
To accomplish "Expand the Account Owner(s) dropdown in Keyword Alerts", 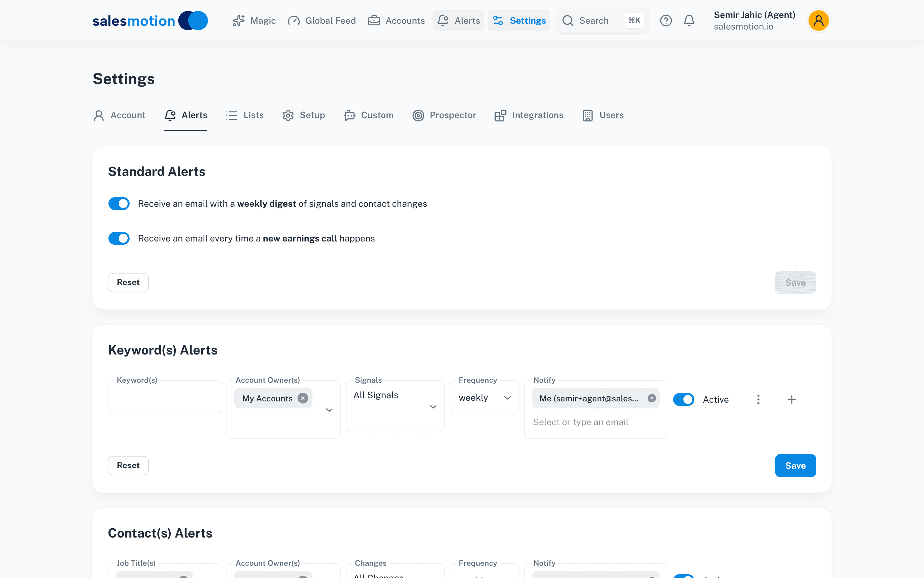I will point(329,410).
